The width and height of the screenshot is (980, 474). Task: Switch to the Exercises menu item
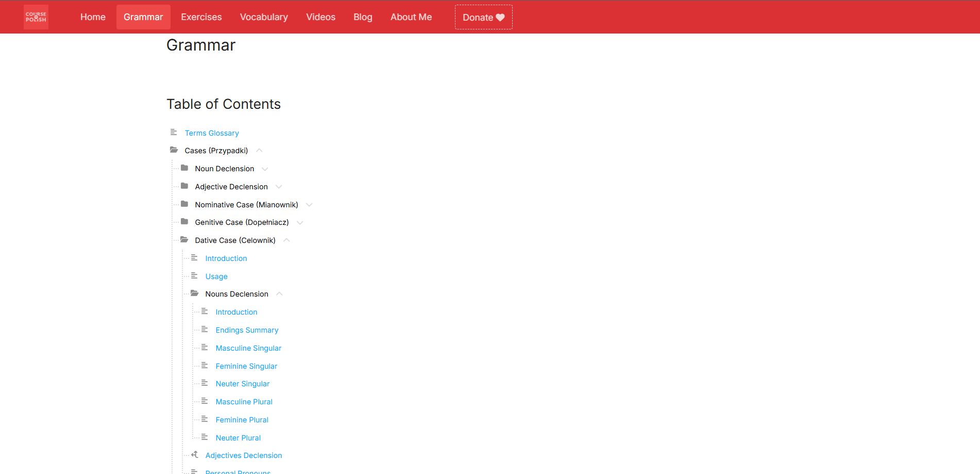click(201, 17)
